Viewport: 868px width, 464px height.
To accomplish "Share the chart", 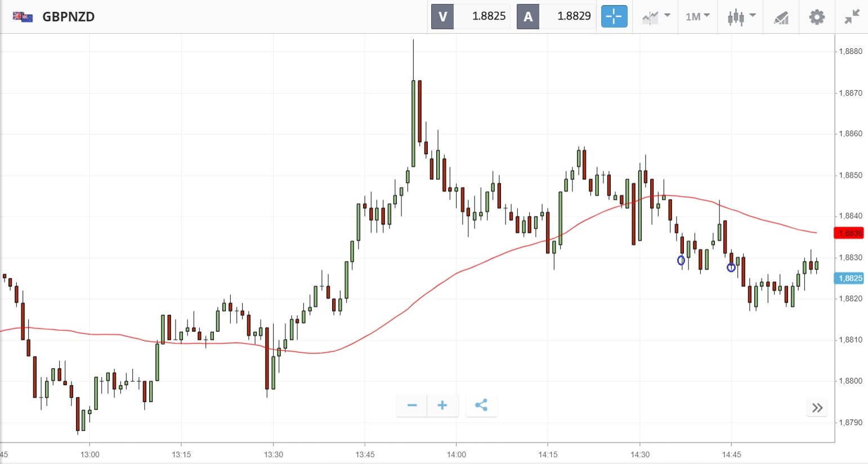I will pyautogui.click(x=481, y=406).
